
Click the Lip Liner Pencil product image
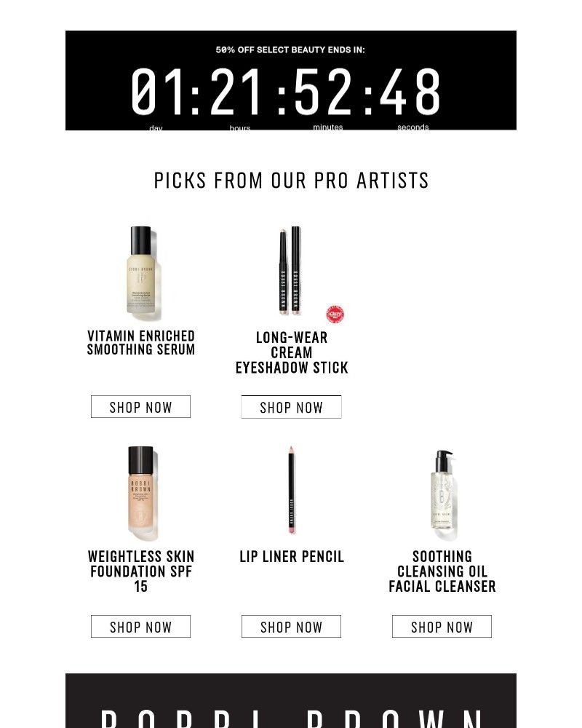click(291, 491)
